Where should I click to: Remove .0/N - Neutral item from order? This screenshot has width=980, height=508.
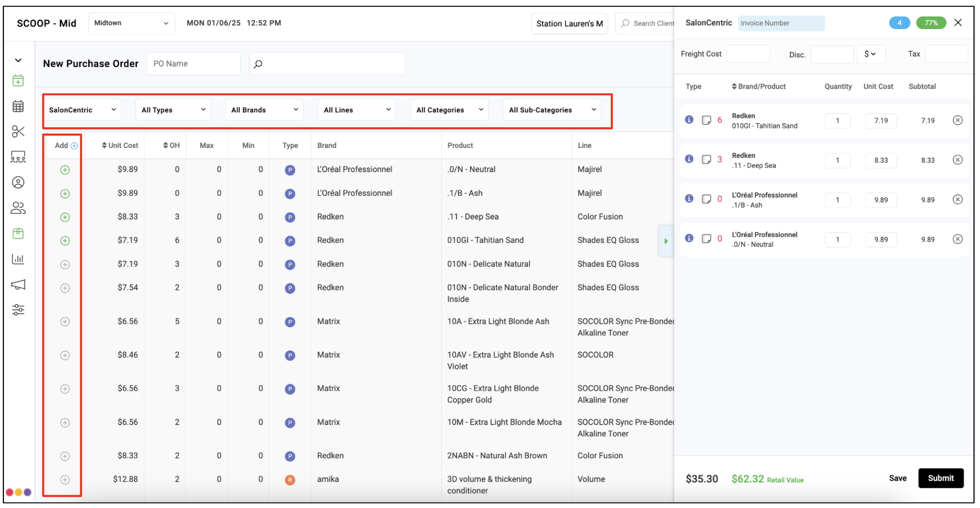tap(958, 239)
